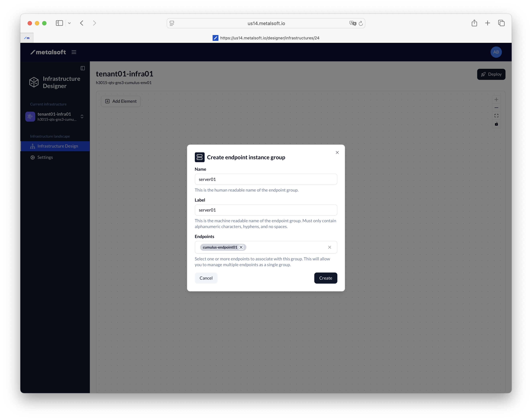Click the Deploy button
This screenshot has width=532, height=420.
(491, 74)
